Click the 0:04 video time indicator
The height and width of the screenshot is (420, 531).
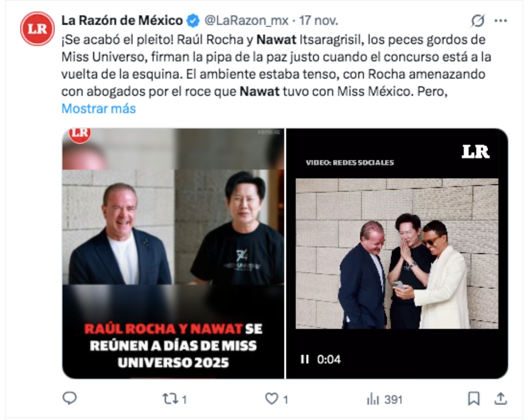tap(329, 359)
